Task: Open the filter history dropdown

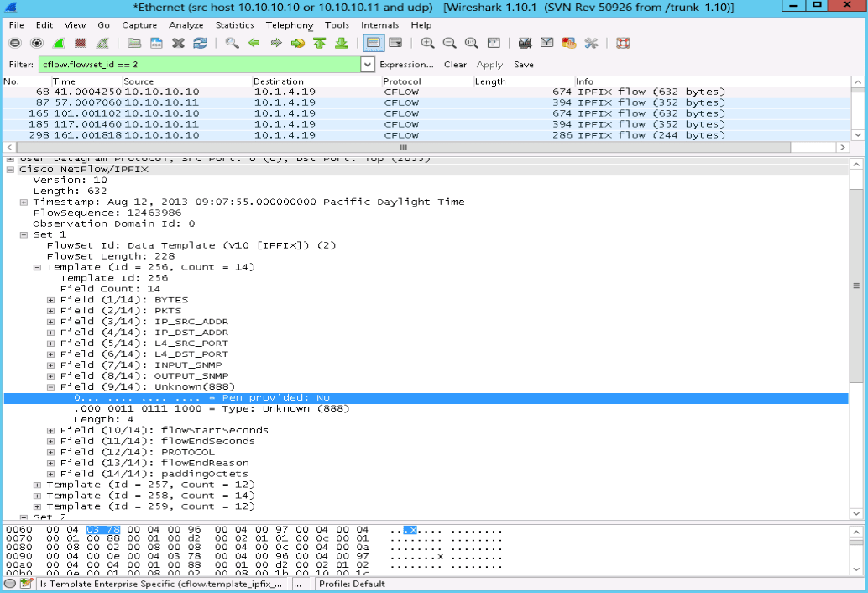Action: click(368, 65)
